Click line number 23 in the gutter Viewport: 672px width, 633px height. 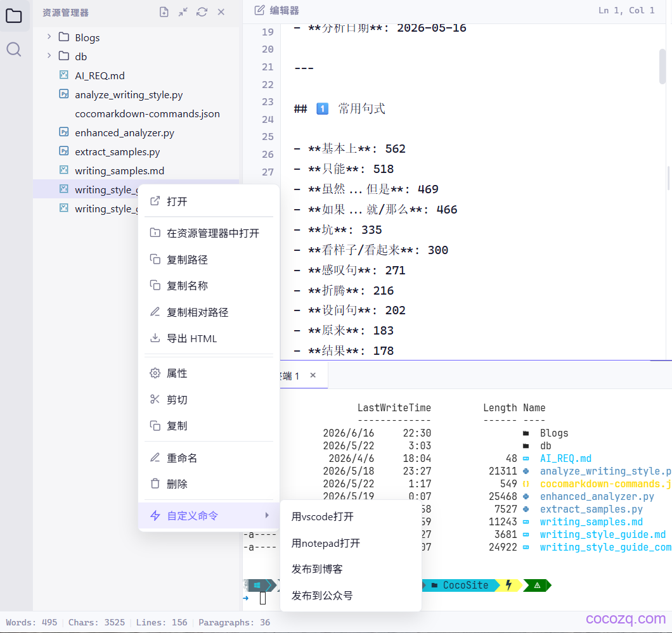(268, 101)
